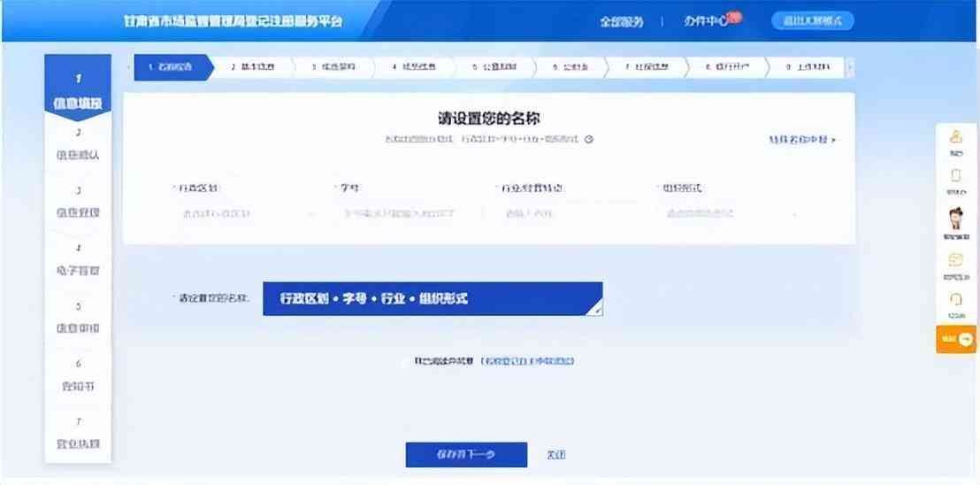This screenshot has height=485, width=980.
Task: Click the red notification badge on 办件中心
Action: click(x=735, y=17)
